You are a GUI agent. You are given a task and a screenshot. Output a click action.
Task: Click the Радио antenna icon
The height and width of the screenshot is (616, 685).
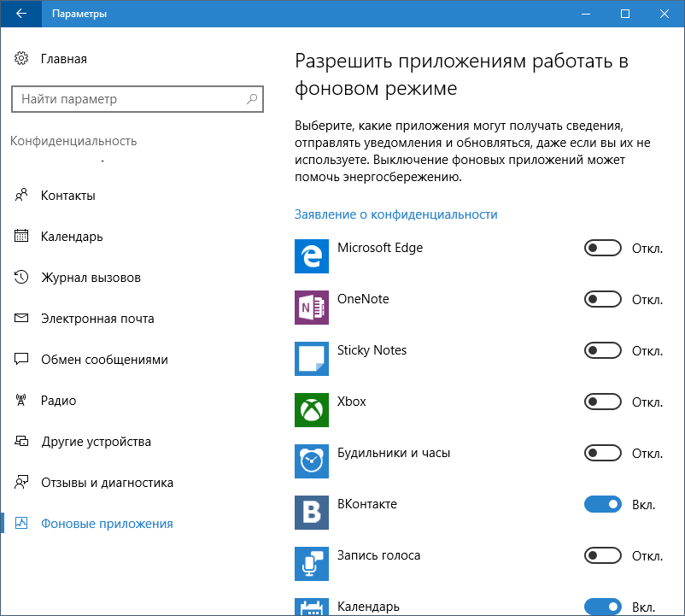coord(21,400)
